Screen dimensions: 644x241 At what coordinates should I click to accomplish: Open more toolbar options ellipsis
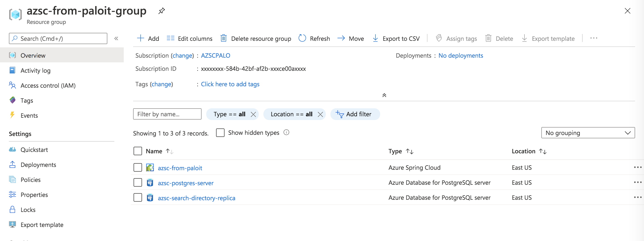(594, 38)
